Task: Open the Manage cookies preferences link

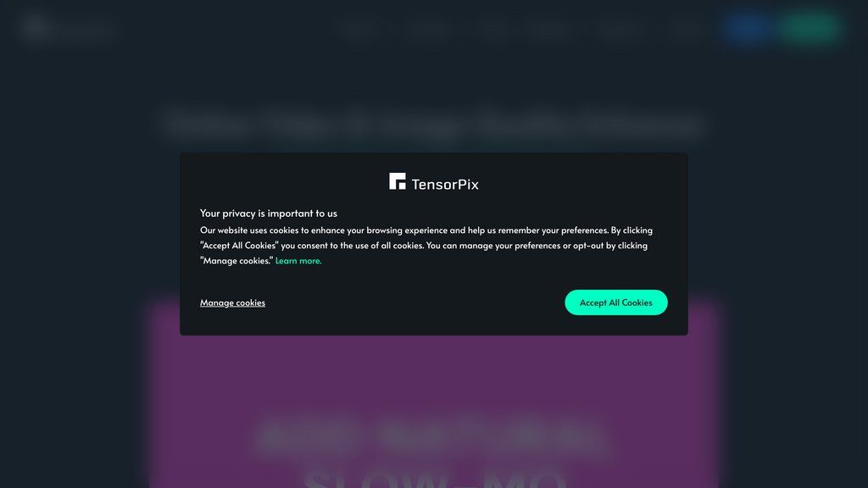Action: pos(232,302)
